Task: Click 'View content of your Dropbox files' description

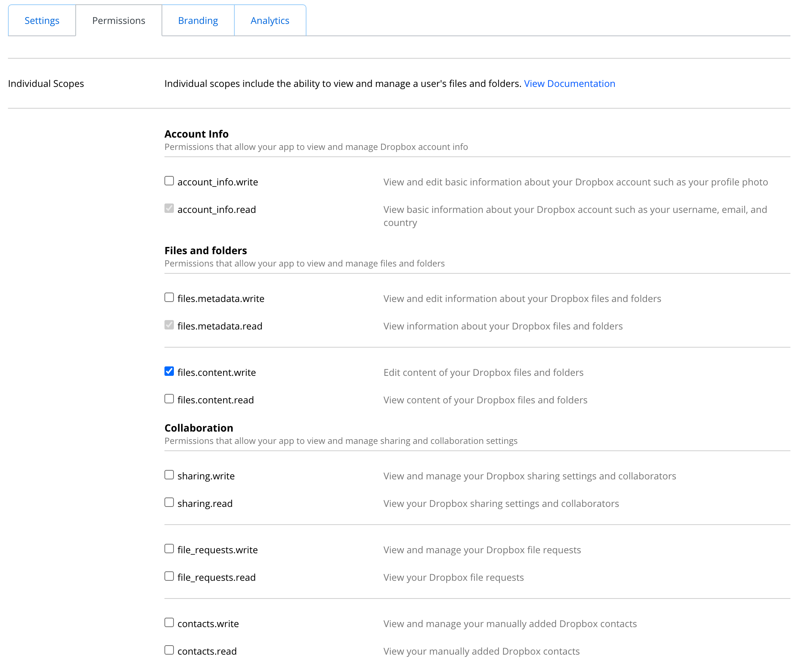Action: pos(485,400)
